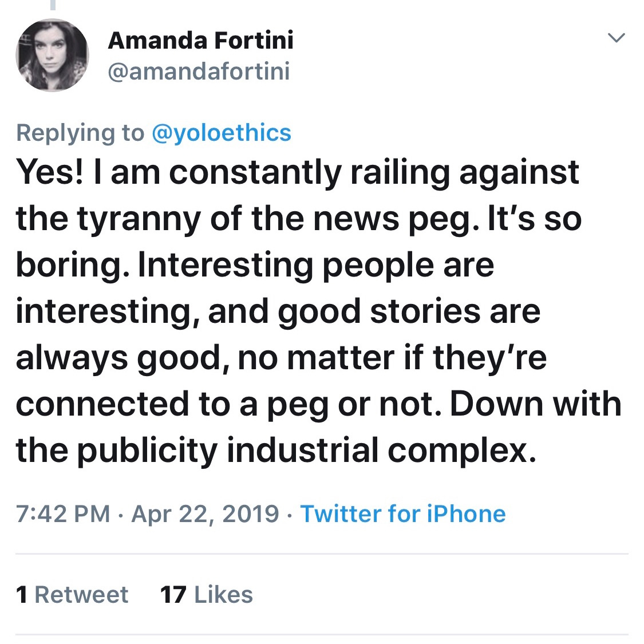644x644 pixels.
Task: Show the 17 Likes list
Action: pos(207,595)
